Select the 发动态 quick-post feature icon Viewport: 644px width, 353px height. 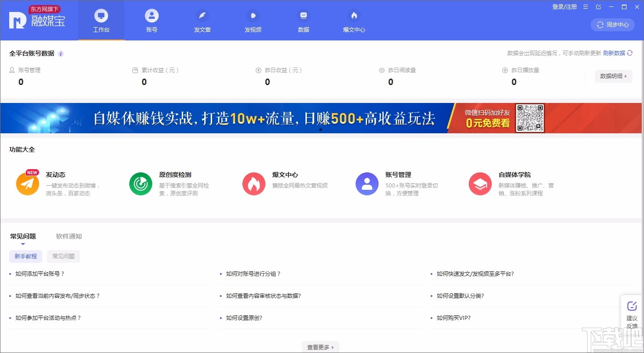27,183
